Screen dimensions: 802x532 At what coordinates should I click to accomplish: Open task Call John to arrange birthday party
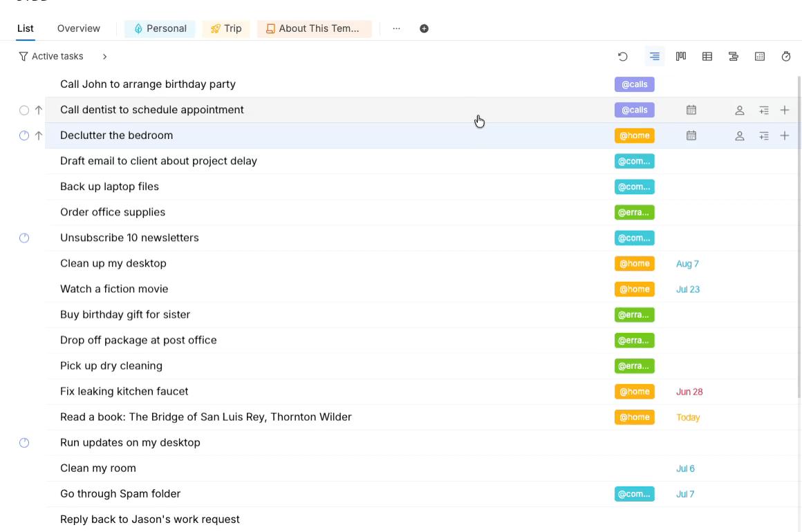click(x=148, y=84)
